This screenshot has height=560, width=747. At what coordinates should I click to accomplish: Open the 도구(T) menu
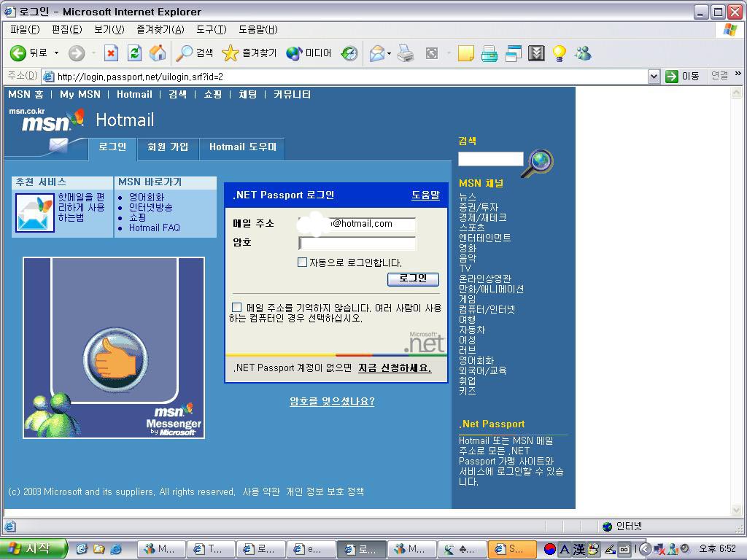[x=211, y=29]
